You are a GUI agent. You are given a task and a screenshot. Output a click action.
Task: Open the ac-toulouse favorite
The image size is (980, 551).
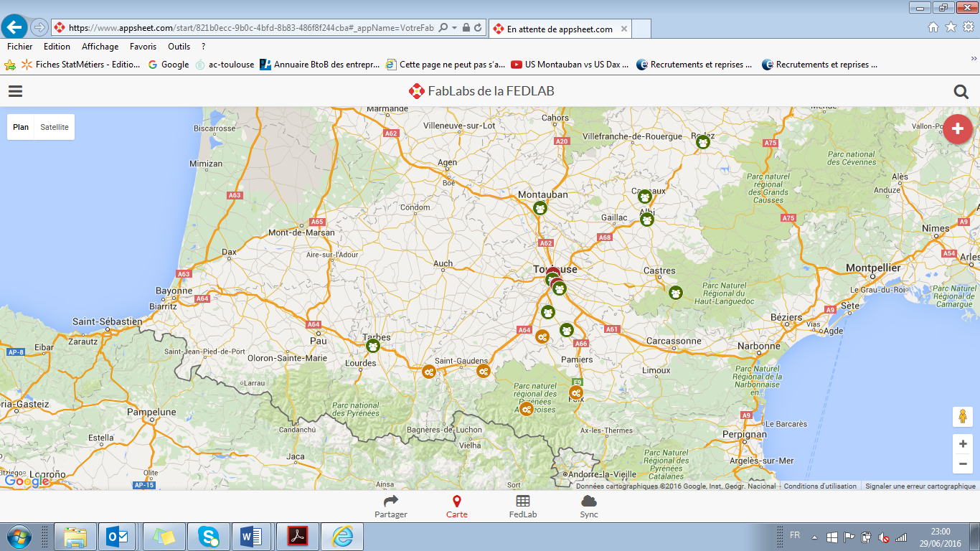225,65
